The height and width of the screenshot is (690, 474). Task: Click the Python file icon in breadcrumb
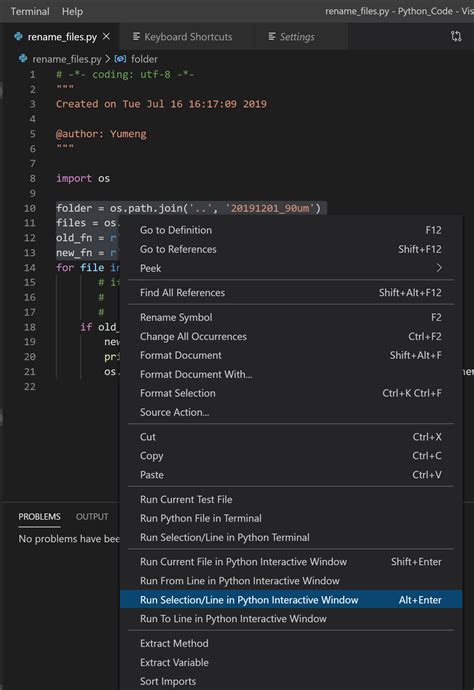click(23, 59)
